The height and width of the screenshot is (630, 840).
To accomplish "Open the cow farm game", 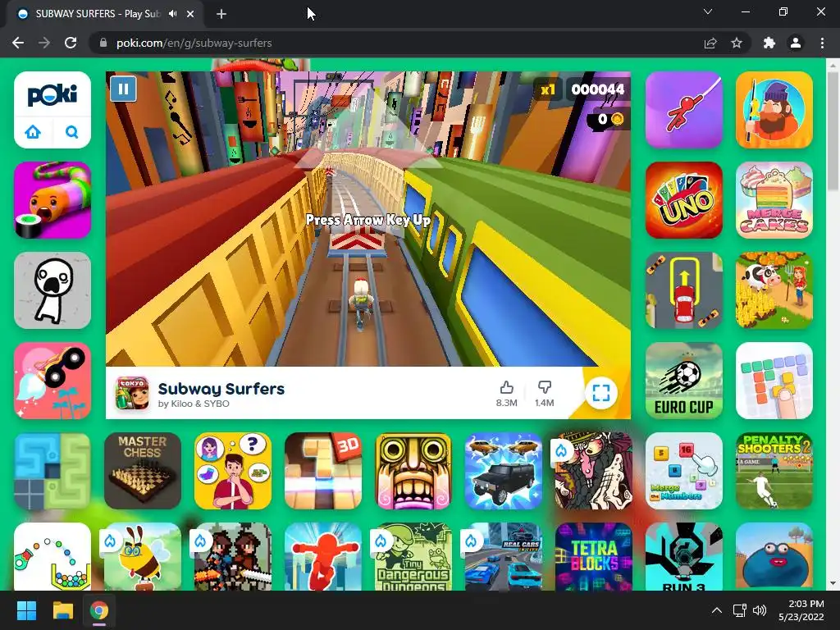I will [774, 290].
